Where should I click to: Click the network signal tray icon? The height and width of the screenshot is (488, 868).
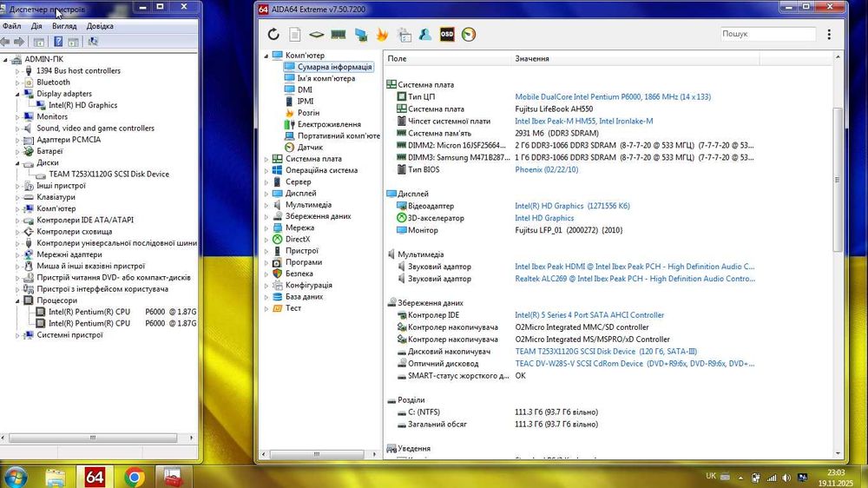(771, 478)
